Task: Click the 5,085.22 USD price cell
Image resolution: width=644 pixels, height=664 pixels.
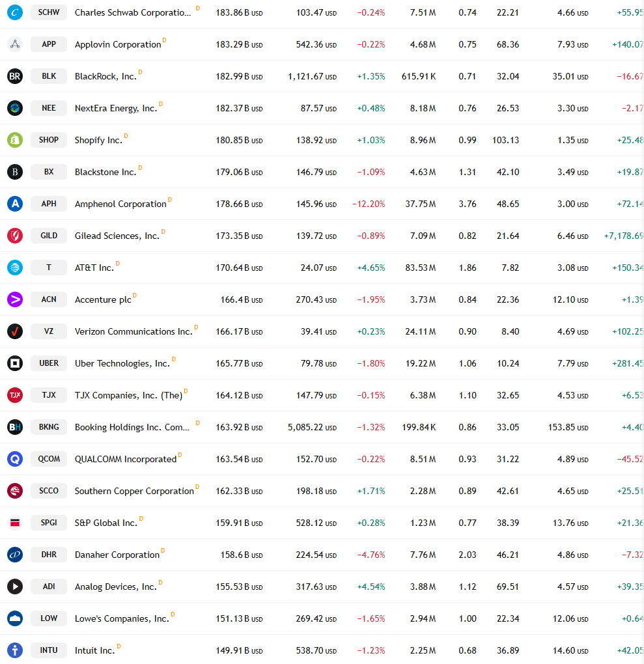Action: (x=313, y=427)
